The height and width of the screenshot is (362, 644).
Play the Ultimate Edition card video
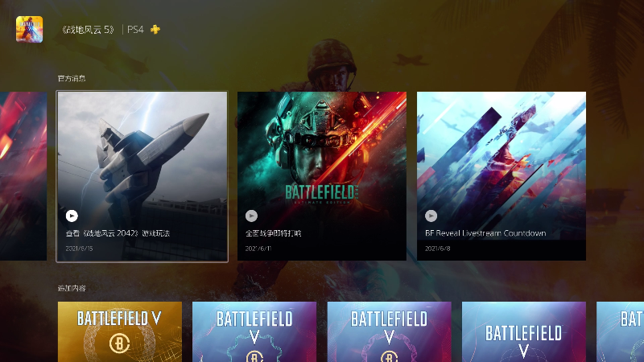tap(251, 216)
